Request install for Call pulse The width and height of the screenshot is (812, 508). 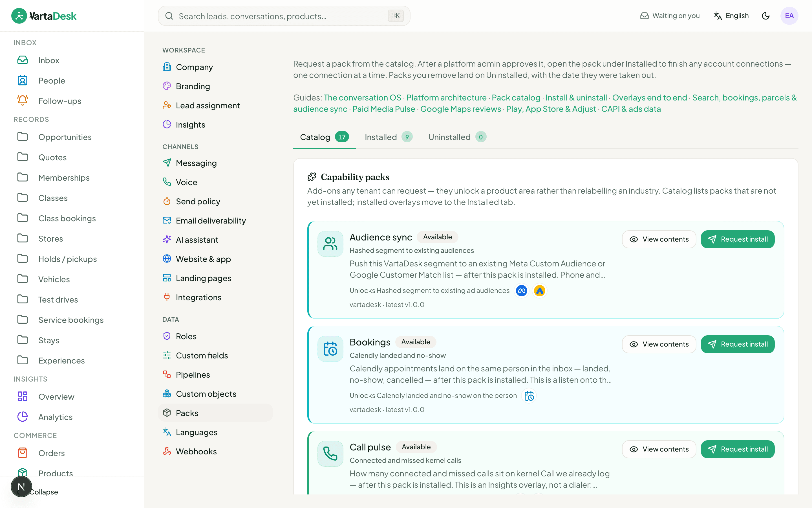pyautogui.click(x=738, y=449)
